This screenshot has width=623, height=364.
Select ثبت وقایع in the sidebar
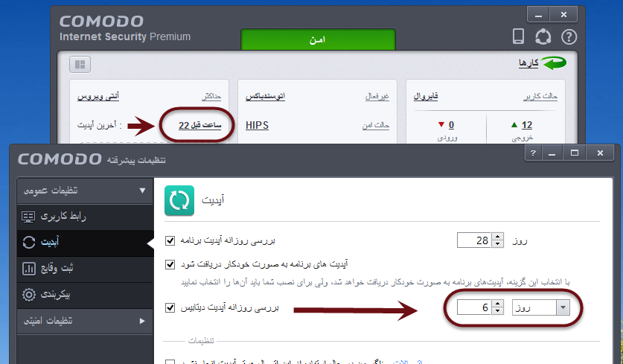click(85, 269)
